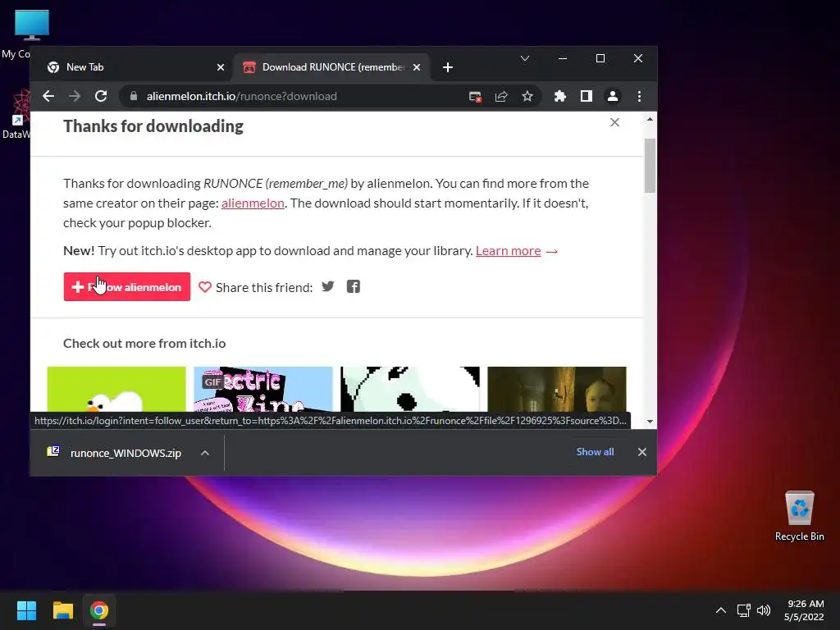This screenshot has width=840, height=630.
Task: Open the green duck game thumbnail
Action: (x=116, y=389)
